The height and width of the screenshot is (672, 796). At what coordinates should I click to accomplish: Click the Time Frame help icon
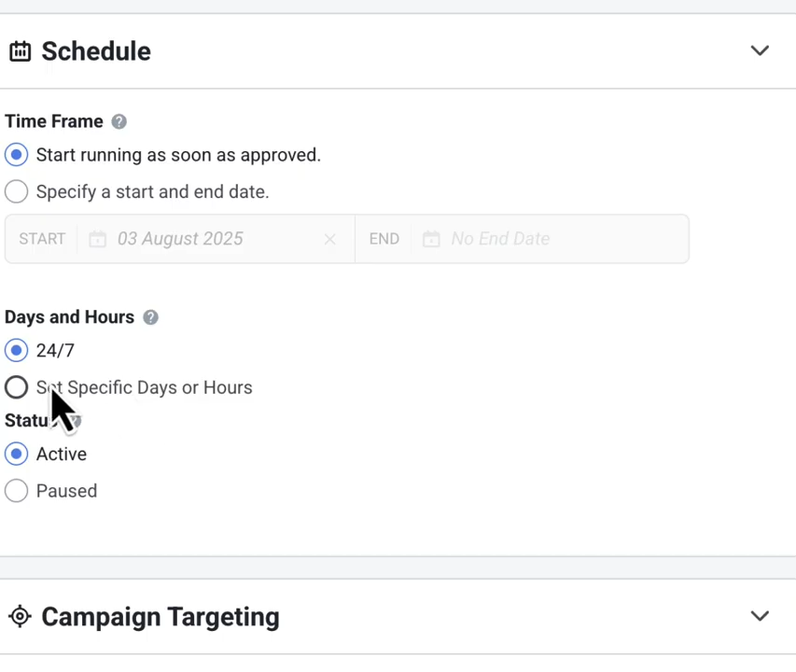pyautogui.click(x=119, y=121)
